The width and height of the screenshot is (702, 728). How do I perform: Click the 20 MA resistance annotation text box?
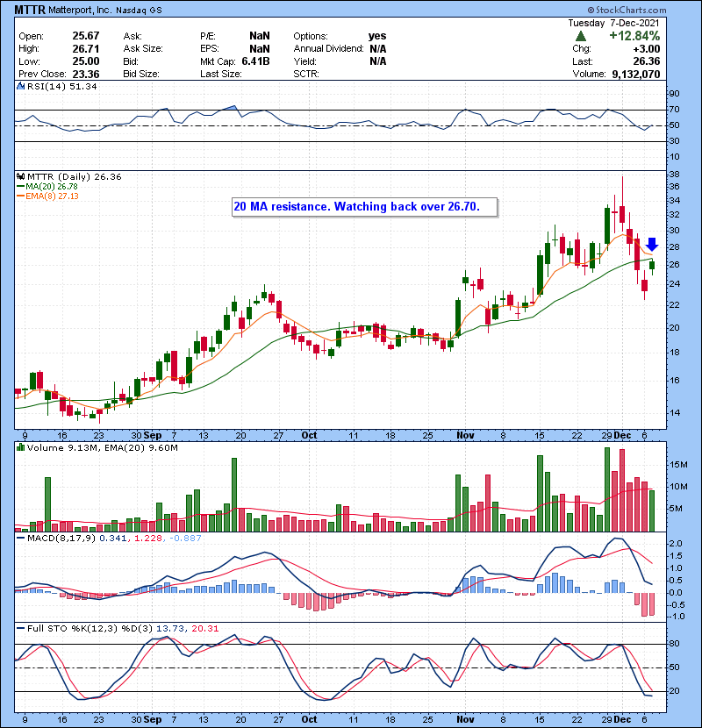point(365,207)
